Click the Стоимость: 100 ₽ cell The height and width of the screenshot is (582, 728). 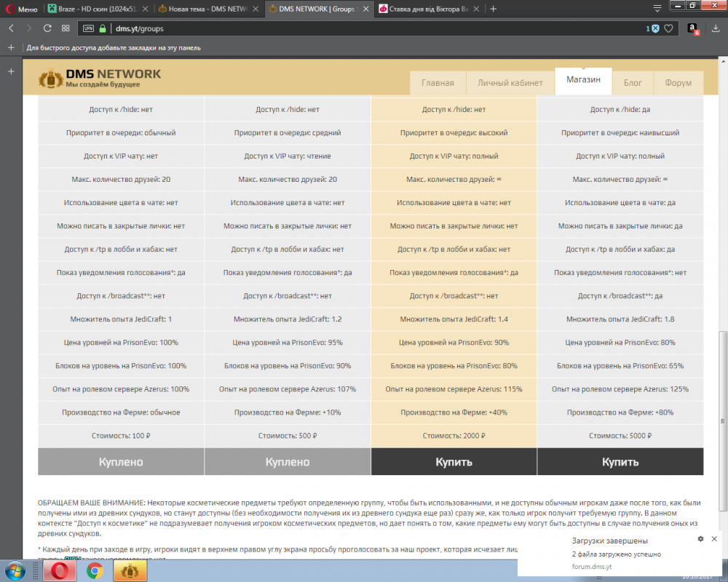tap(121, 436)
